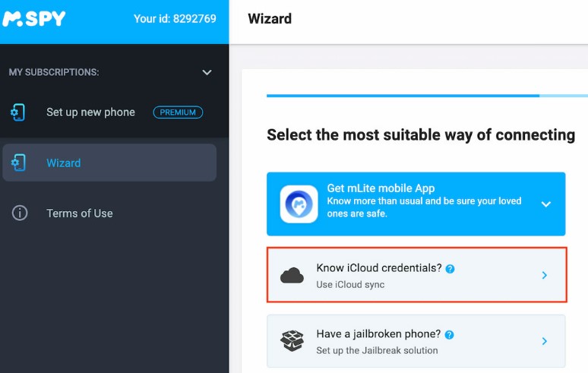Click the phone gear icon beside Set up new phone
588x373 pixels.
18,112
